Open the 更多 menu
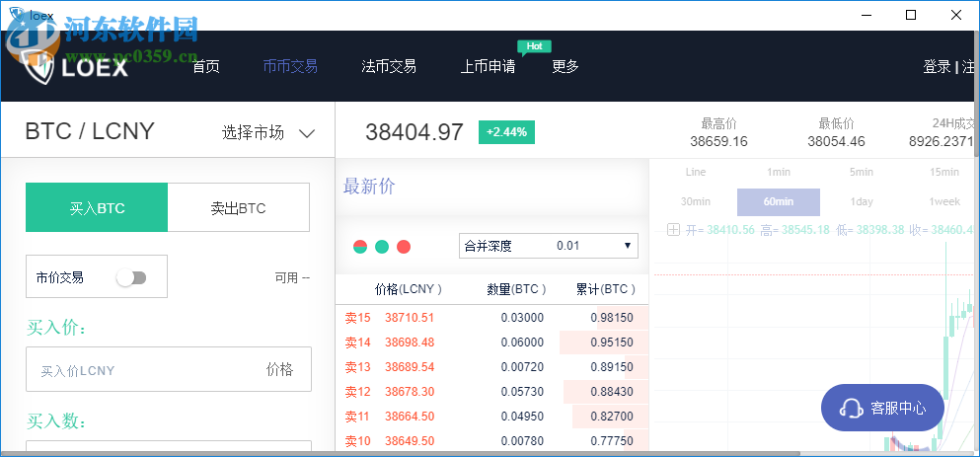Screen dimensions: 980x457 565,66
